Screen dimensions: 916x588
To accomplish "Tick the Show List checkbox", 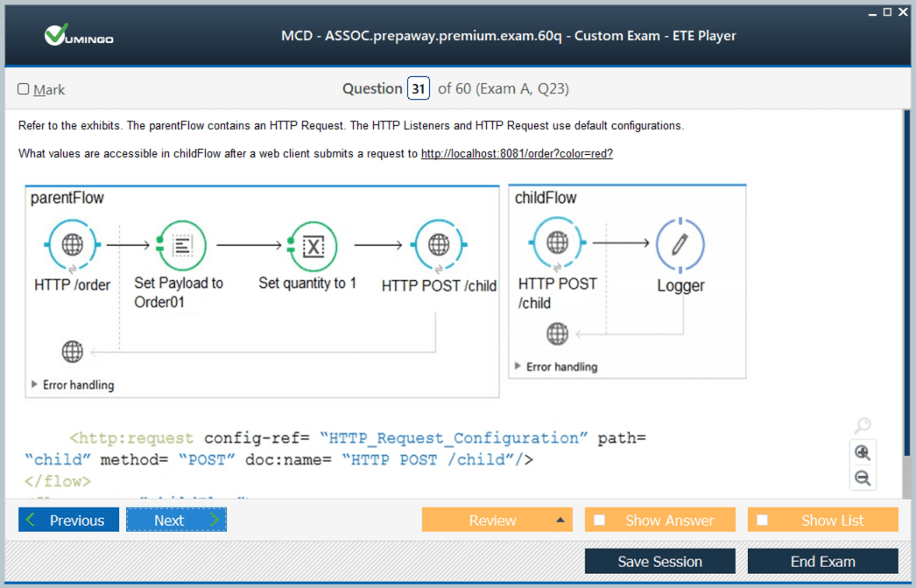I will 763,520.
